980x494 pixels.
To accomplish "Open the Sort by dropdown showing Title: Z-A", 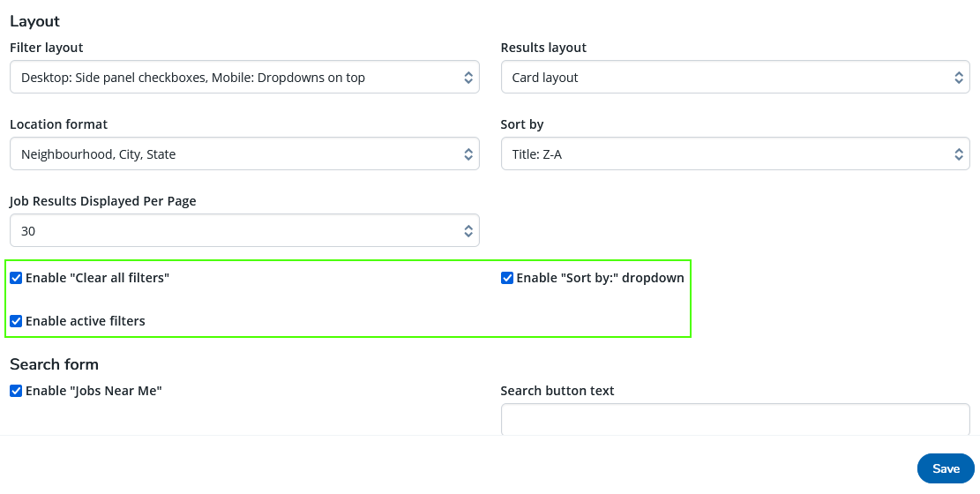I will click(x=735, y=154).
